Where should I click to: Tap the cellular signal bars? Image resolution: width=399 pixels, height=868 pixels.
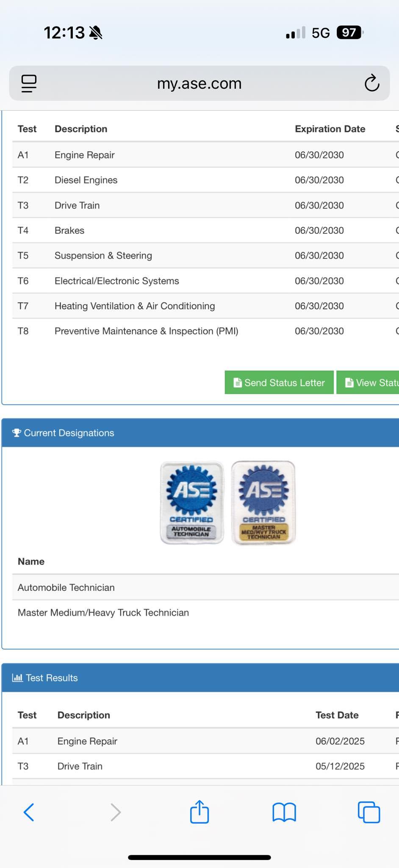(x=296, y=33)
